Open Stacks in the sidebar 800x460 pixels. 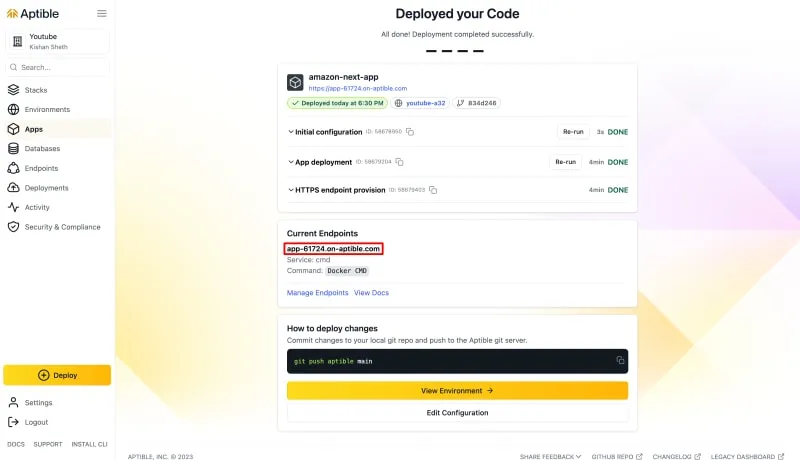click(x=36, y=90)
